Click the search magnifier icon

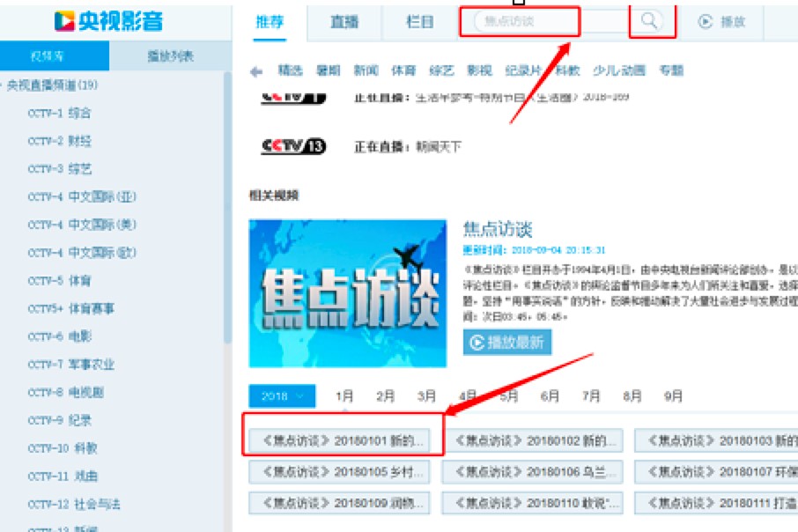[x=649, y=21]
